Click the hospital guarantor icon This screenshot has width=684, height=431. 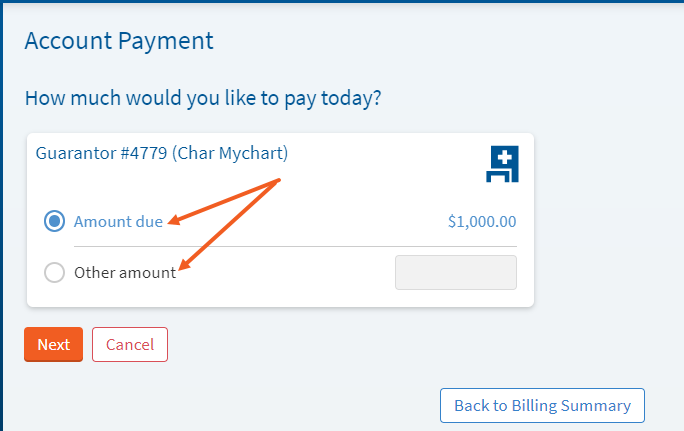[x=502, y=164]
